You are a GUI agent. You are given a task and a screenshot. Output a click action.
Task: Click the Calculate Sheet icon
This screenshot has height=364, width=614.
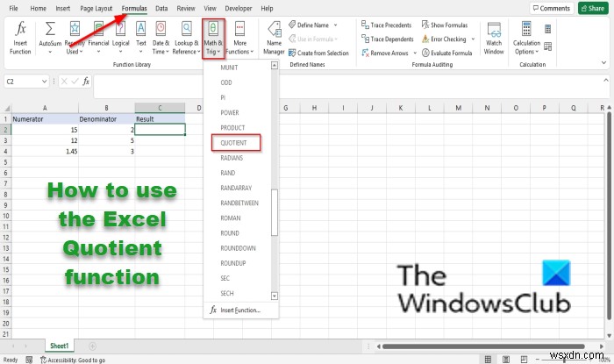(x=548, y=46)
